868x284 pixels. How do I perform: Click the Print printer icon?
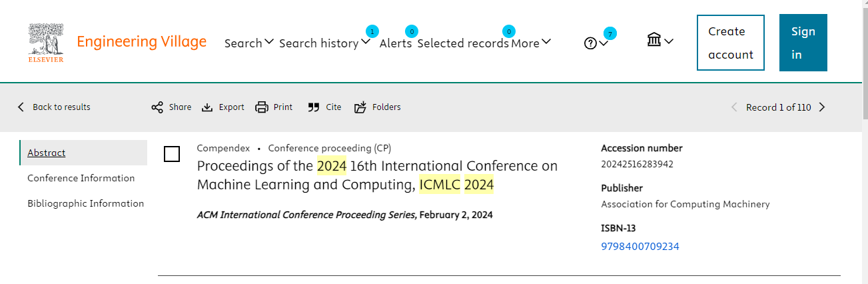point(262,107)
